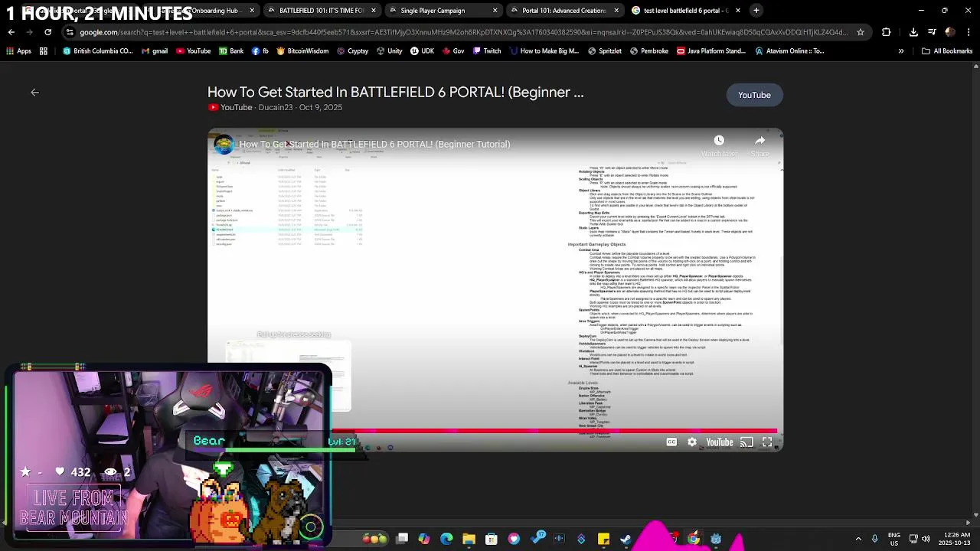Toggle closed captions CC on the player
The height and width of the screenshot is (551, 980).
point(671,442)
